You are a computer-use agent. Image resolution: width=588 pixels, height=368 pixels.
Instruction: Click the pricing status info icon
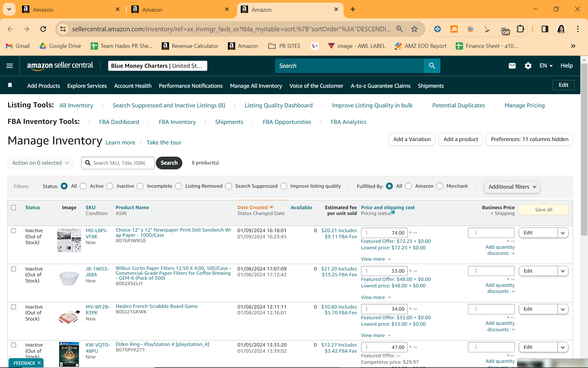[393, 212]
